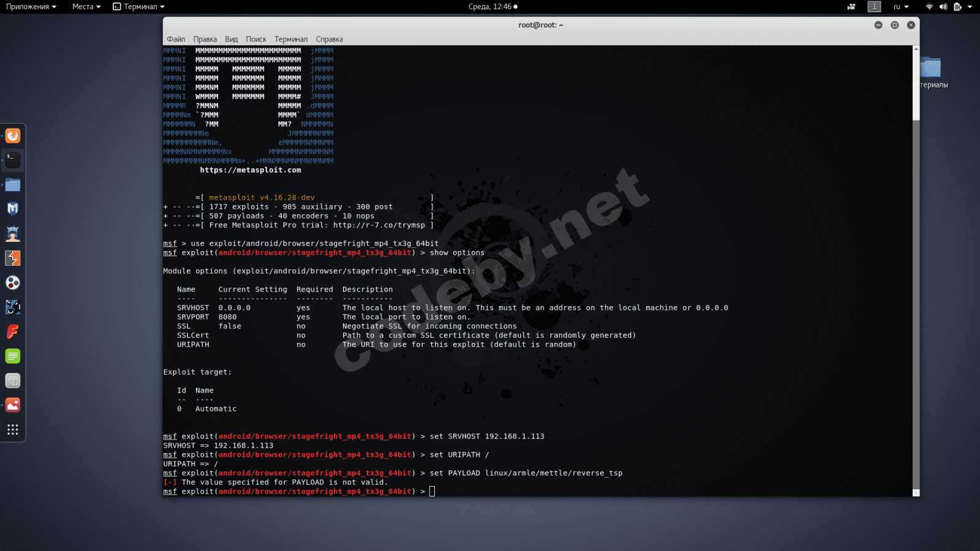The width and height of the screenshot is (980, 551).
Task: Start Armitage from the dock
Action: 13,233
